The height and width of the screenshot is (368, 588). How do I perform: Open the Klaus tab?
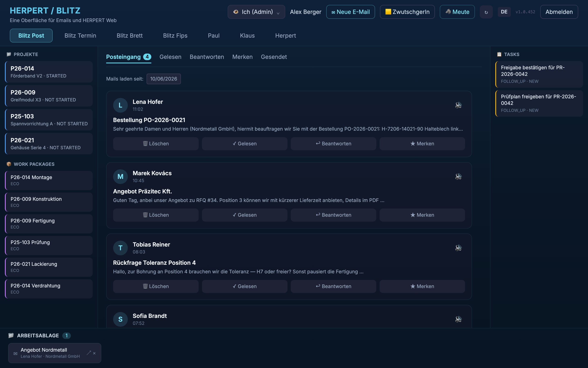[x=247, y=36]
